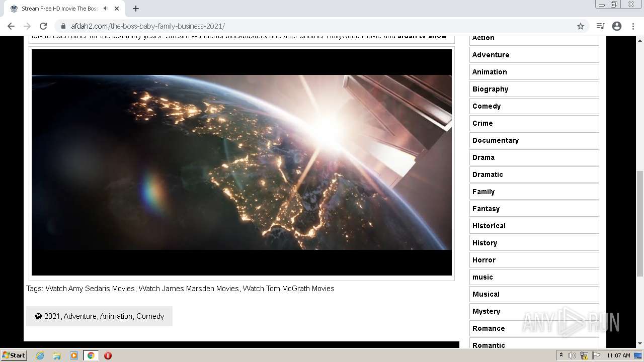Viewport: 644px width, 362px height.
Task: Open the Action Center flag icon
Action: (596, 355)
